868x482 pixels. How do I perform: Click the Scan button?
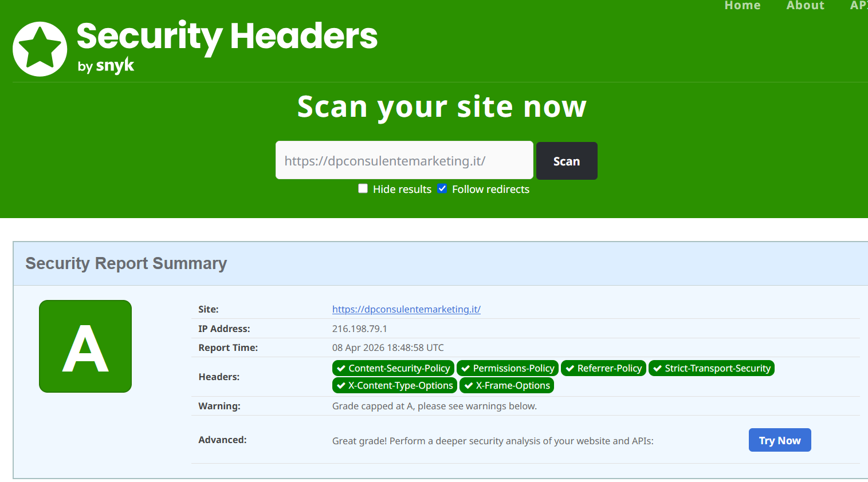(567, 161)
